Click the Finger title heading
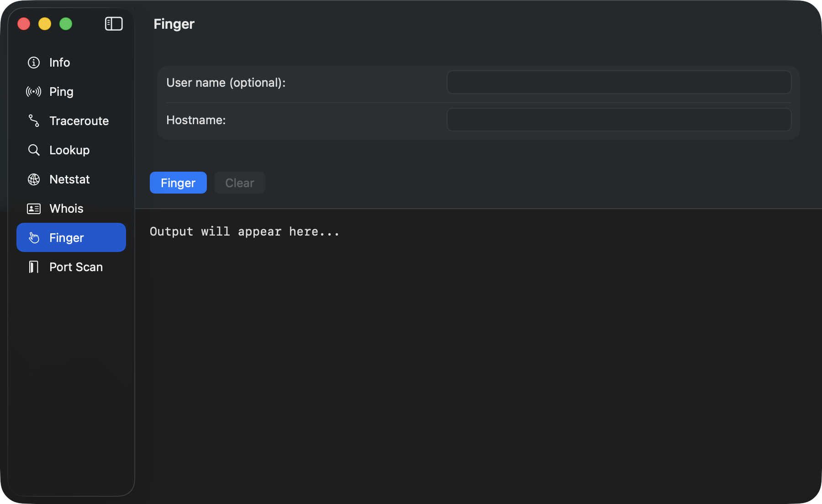 tap(174, 24)
